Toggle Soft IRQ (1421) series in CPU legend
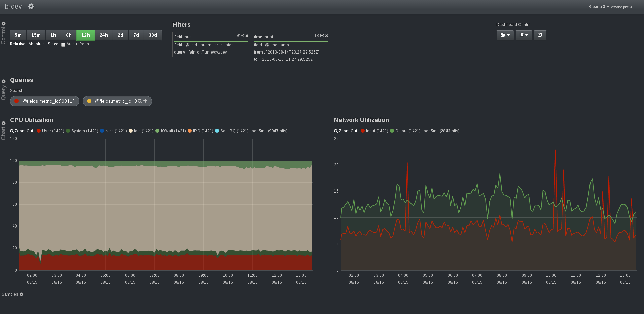The image size is (644, 314). pos(232,131)
